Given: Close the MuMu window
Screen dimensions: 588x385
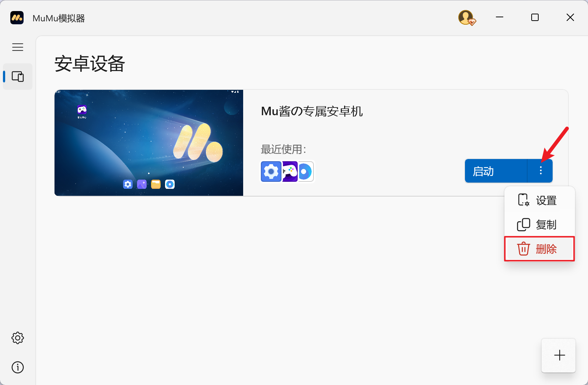Looking at the screenshot, I should pos(570,17).
